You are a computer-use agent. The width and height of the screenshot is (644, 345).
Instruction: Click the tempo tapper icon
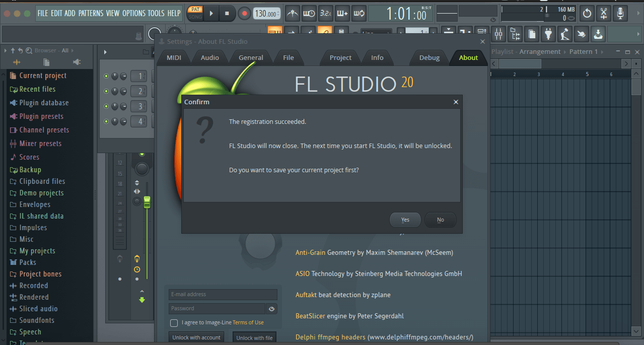click(564, 34)
